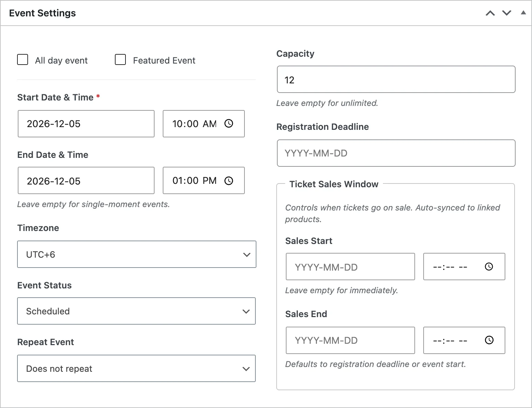Click the 'Leave empty for immediately.' hint
532x408 pixels.
pos(342,290)
